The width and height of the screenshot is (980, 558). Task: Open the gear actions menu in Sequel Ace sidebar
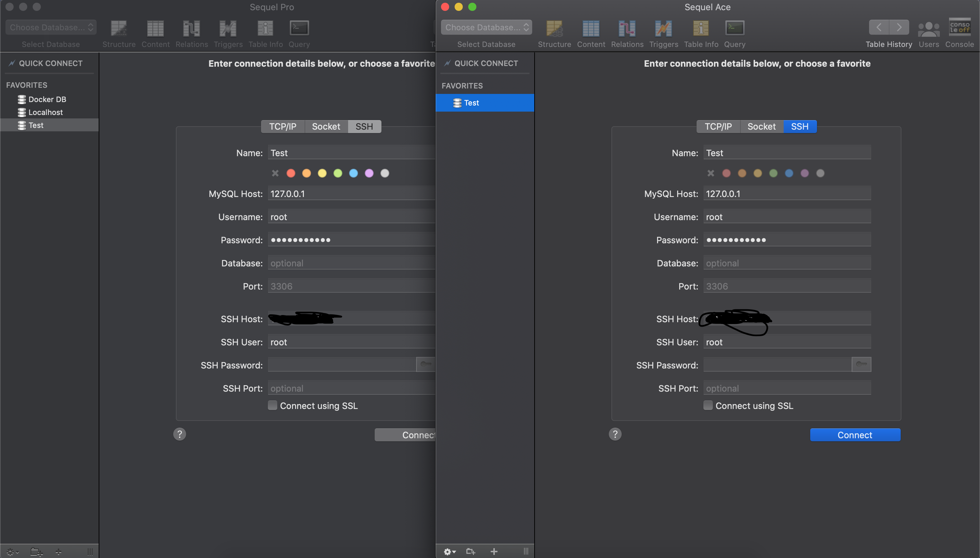coord(449,551)
